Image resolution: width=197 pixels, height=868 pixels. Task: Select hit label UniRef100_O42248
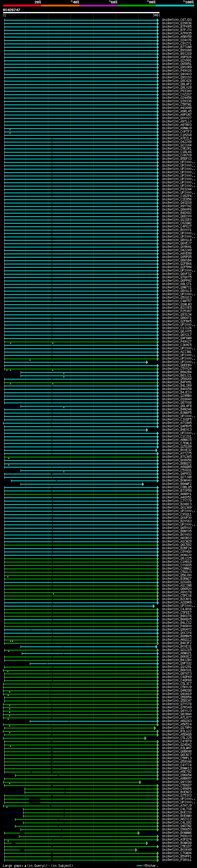177,142
